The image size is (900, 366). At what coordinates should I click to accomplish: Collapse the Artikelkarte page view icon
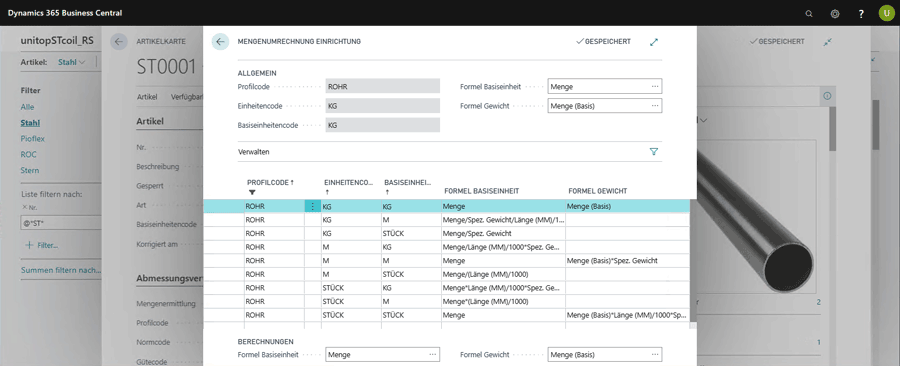click(x=827, y=42)
